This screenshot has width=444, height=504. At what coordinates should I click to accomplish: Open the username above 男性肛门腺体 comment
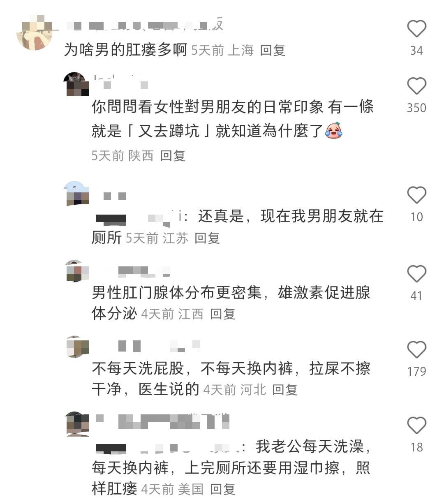(x=136, y=271)
